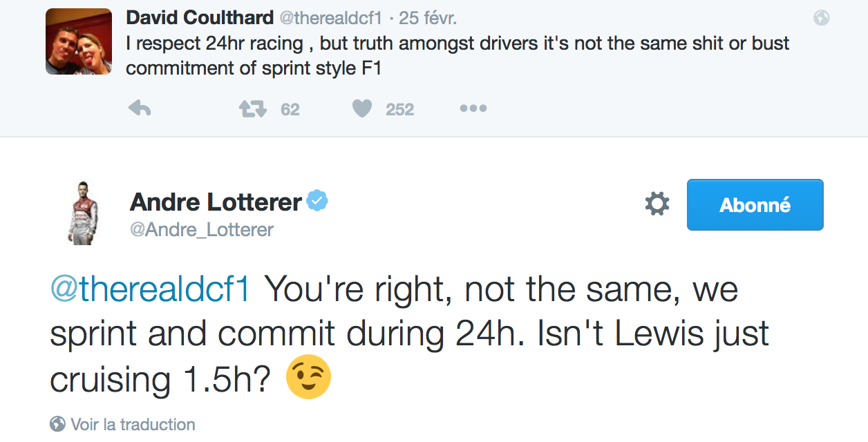Viewport: 868px width, 442px height.
Task: Click Andre Lotterer's blue verified badge
Action: click(317, 201)
